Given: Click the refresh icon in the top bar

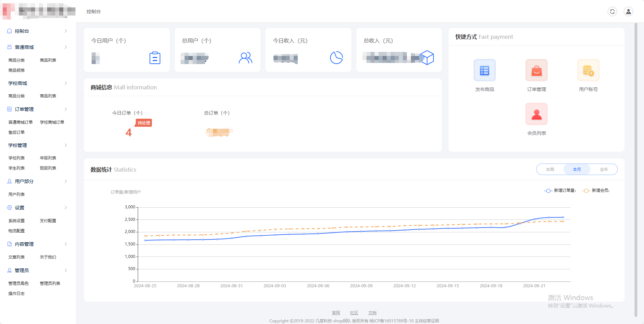Looking at the screenshot, I should pos(612,11).
